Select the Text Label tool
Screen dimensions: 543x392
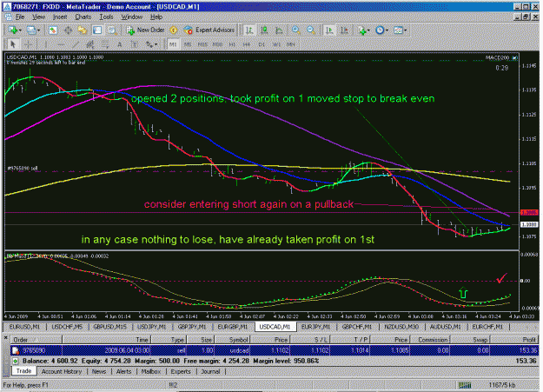[135, 44]
